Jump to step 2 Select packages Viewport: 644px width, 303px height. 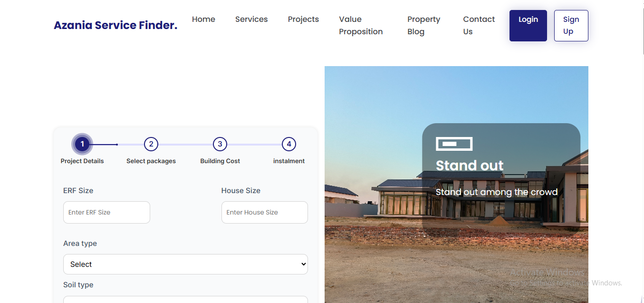(x=151, y=144)
